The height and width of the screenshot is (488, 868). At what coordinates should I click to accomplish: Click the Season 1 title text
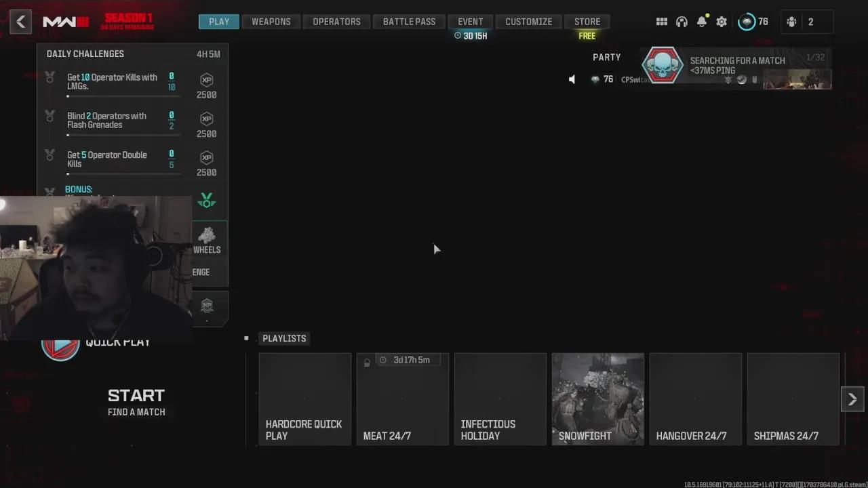[128, 17]
